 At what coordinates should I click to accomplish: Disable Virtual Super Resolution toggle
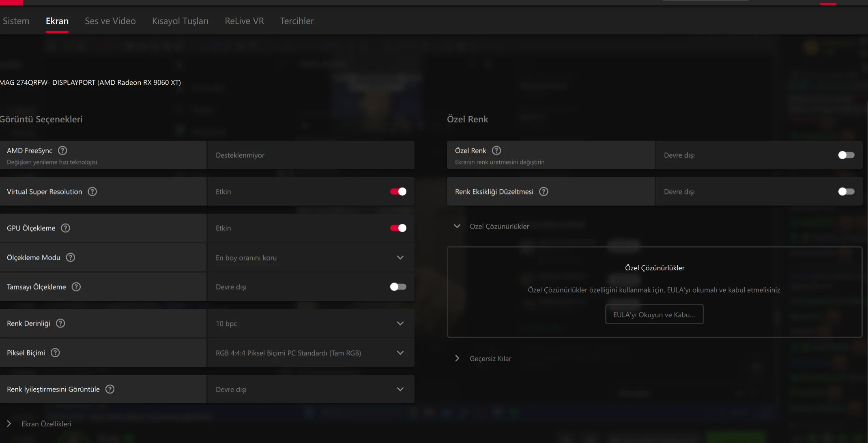(x=398, y=191)
